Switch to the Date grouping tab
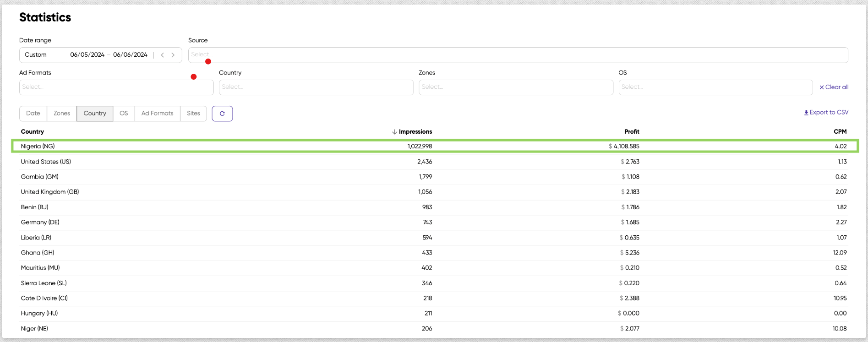Image resolution: width=868 pixels, height=342 pixels. click(x=33, y=114)
